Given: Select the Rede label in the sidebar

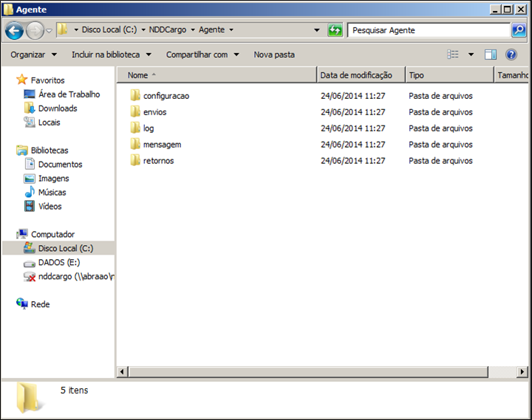Looking at the screenshot, I should tap(41, 304).
